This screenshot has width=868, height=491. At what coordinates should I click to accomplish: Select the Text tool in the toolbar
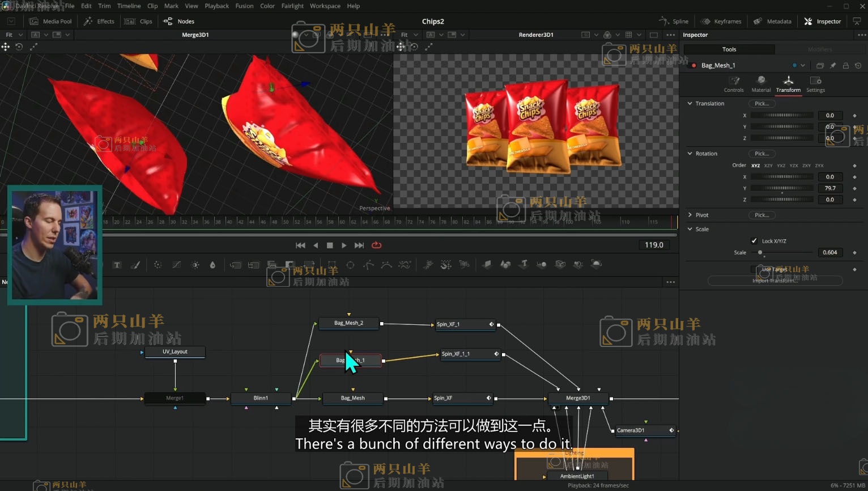(x=117, y=265)
